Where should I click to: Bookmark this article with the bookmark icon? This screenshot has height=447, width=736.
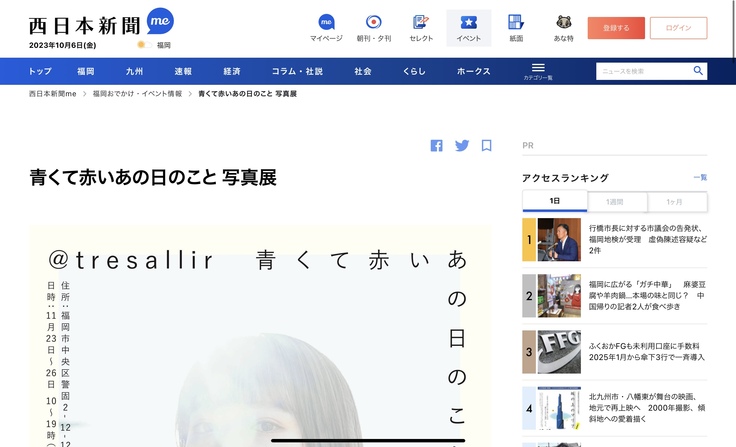[487, 145]
